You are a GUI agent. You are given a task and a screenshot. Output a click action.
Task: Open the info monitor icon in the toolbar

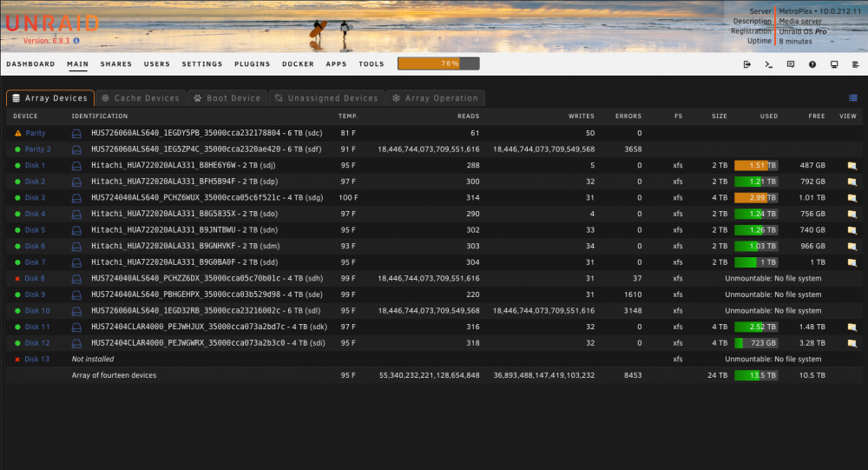834,64
